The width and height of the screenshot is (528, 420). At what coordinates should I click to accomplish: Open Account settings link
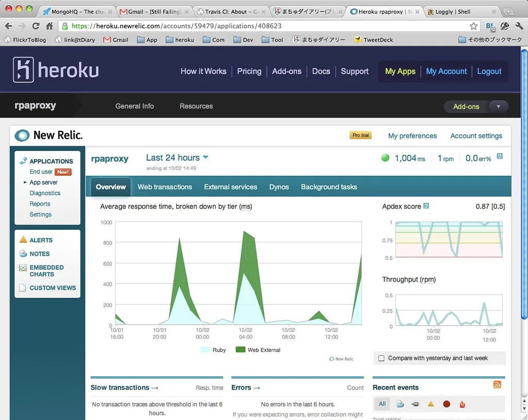tap(476, 136)
